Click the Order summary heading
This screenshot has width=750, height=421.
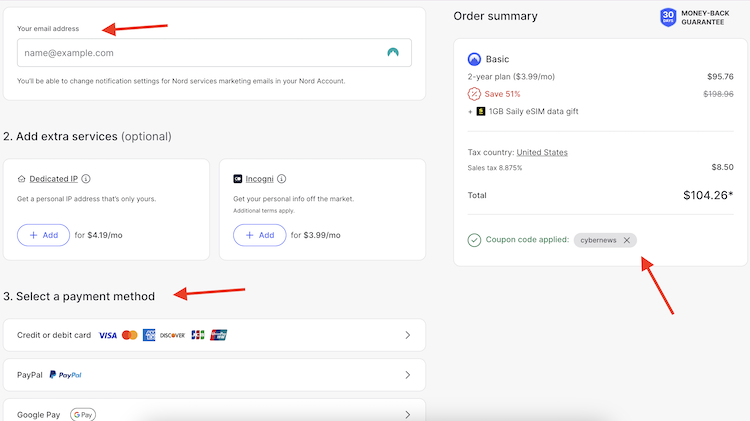point(495,16)
